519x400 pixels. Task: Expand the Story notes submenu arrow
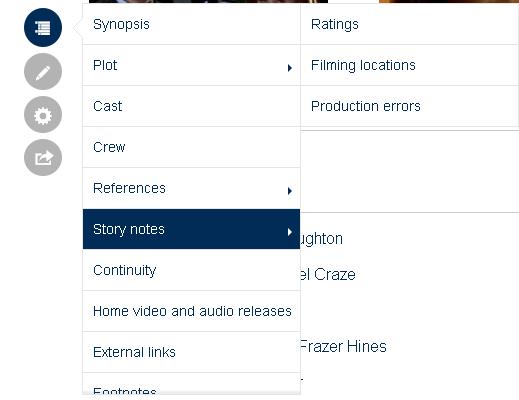[290, 232]
